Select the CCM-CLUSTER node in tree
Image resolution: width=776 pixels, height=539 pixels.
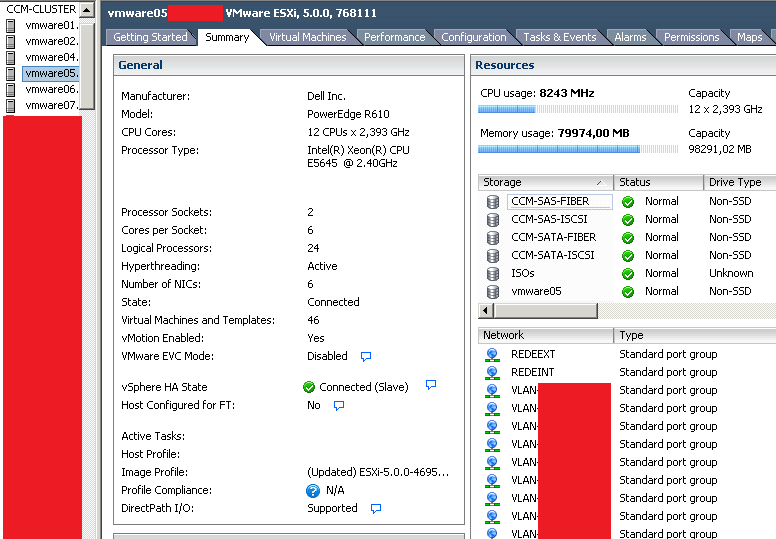pos(41,9)
